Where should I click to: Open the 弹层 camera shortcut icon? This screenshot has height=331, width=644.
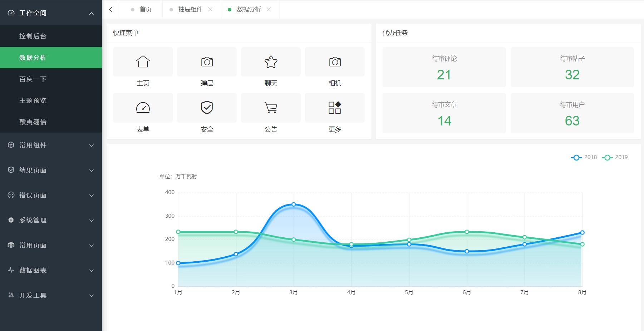pos(207,62)
